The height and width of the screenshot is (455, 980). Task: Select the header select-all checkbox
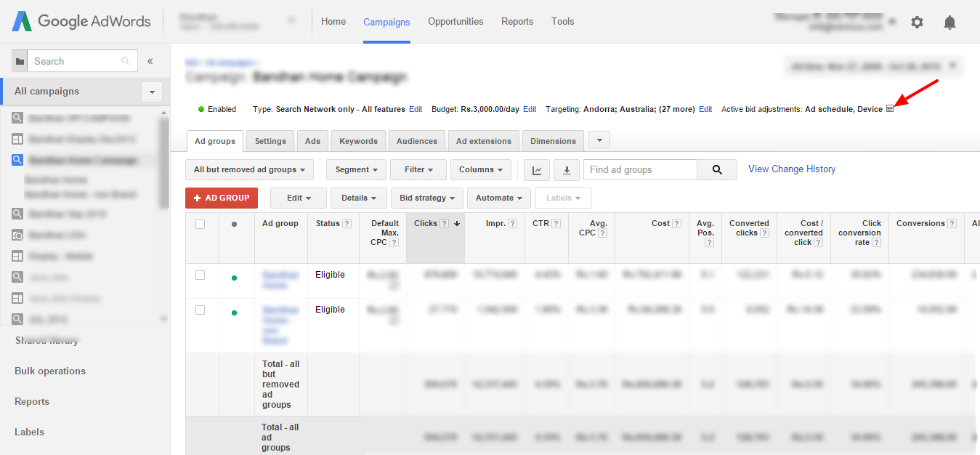(200, 225)
